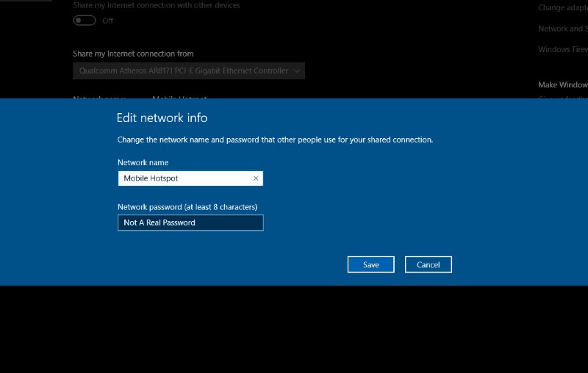Click the 'Off' label beside the sharing switch
588x373 pixels.
pos(107,21)
